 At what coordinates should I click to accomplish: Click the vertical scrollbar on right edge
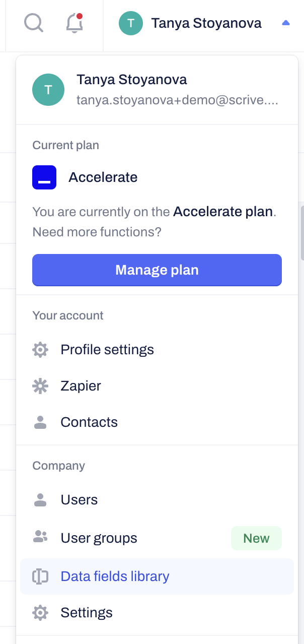[301, 232]
